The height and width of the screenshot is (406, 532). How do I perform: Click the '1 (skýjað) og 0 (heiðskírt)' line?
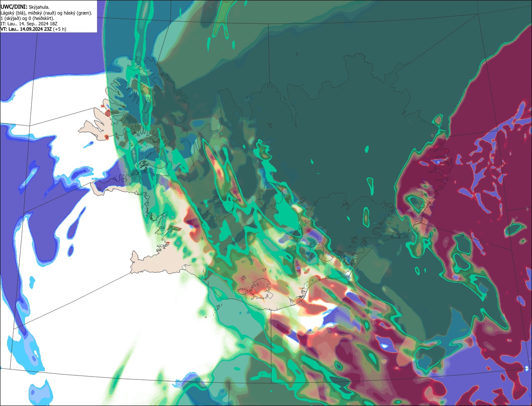[27, 18]
